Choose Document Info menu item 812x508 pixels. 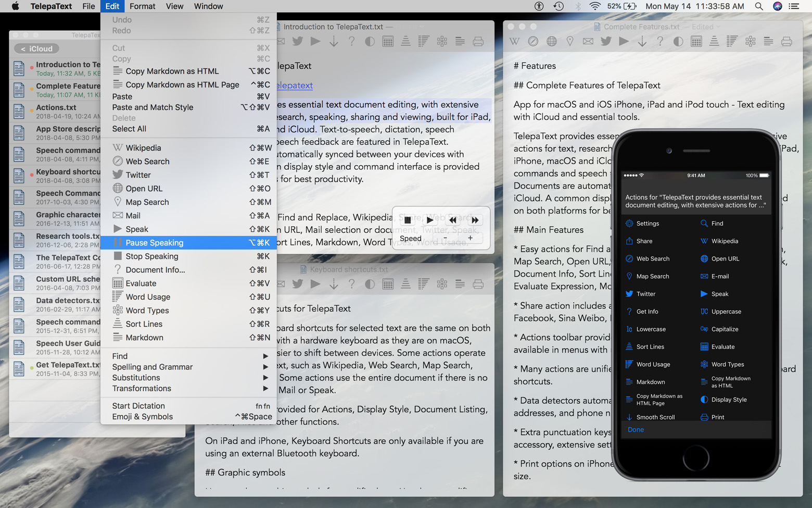tap(188, 270)
